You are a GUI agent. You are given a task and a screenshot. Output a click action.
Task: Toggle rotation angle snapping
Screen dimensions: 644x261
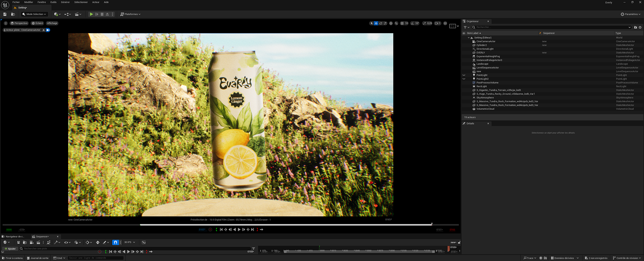[413, 23]
